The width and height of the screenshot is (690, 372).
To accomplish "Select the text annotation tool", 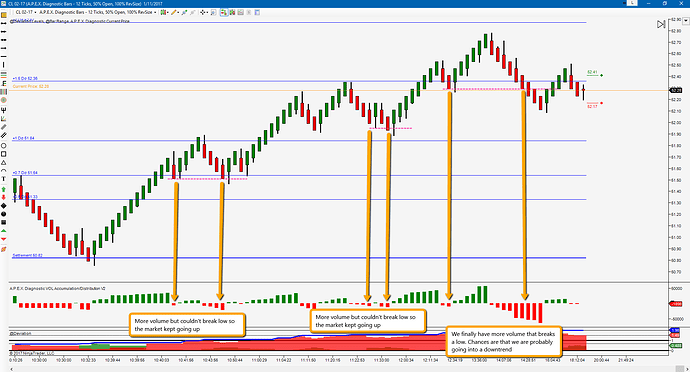I will click(x=4, y=179).
